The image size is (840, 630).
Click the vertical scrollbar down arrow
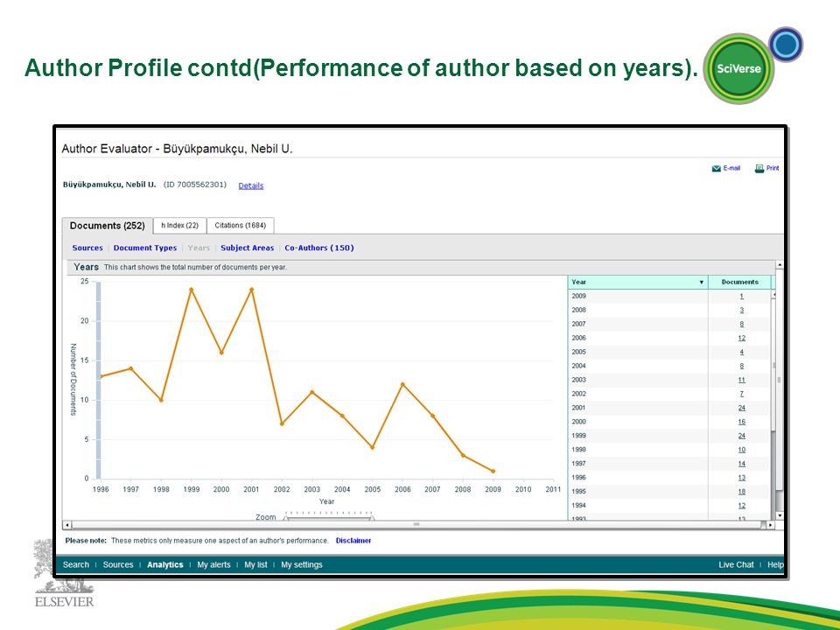click(780, 515)
